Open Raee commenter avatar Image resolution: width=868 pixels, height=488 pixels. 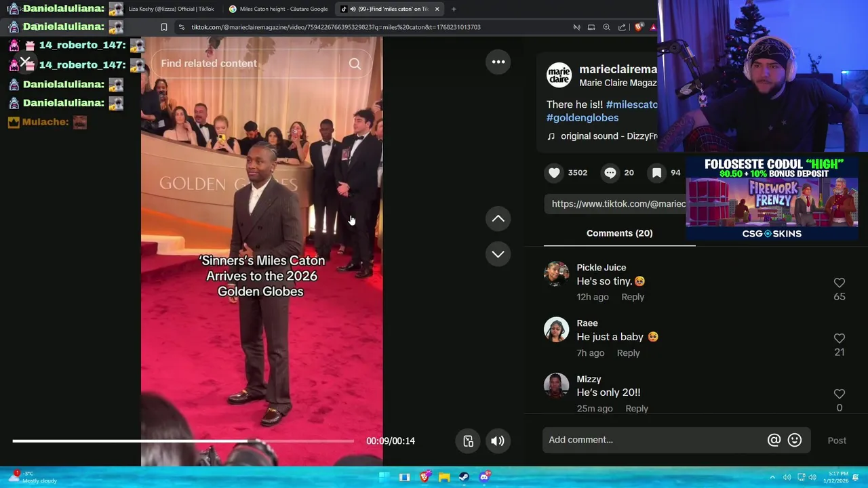tap(556, 330)
